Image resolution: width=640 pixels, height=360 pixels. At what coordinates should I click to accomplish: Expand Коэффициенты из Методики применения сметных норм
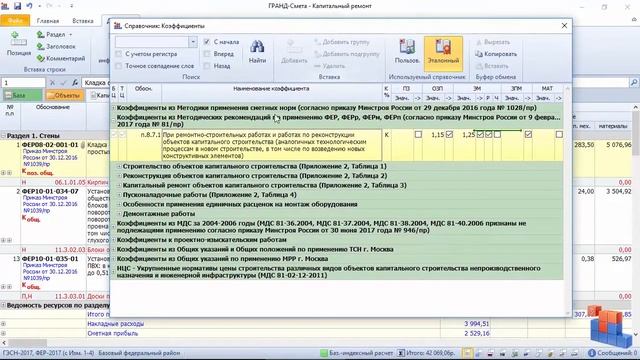pyautogui.click(x=114, y=108)
